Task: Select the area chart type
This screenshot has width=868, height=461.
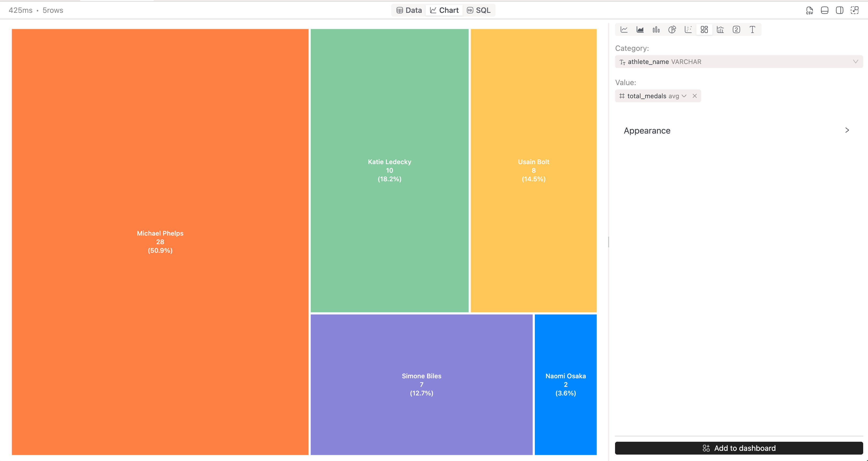Action: 640,29
